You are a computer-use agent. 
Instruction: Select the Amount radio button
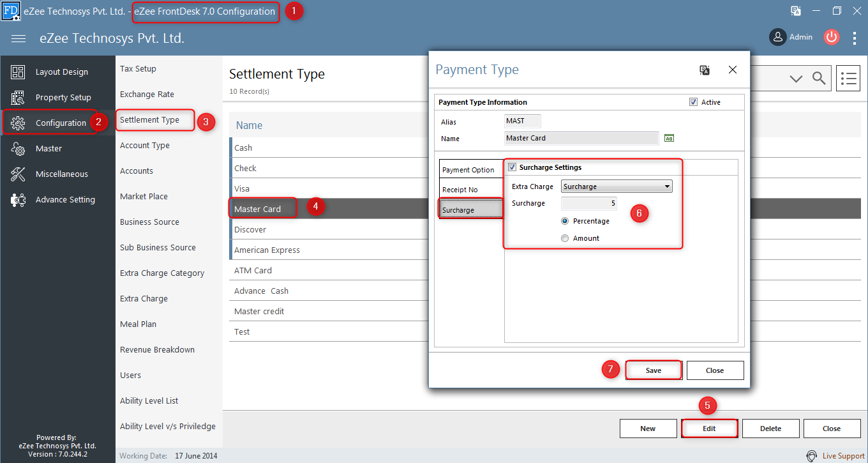[x=564, y=238]
